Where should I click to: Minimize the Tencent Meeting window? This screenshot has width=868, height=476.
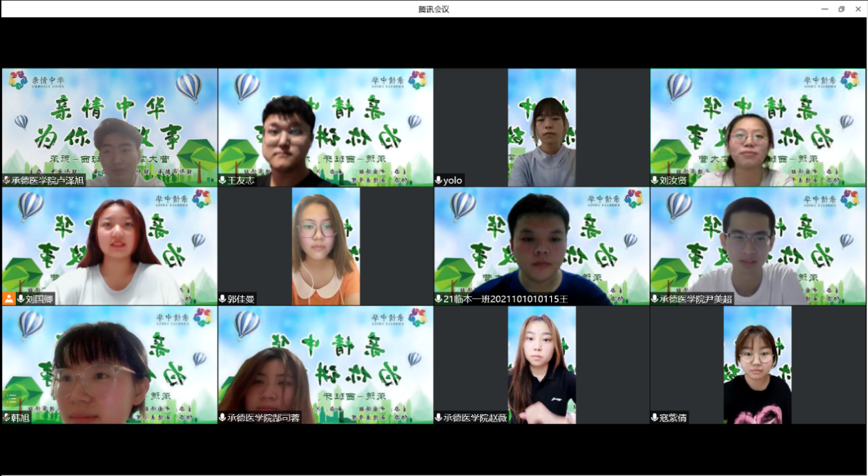point(824,9)
